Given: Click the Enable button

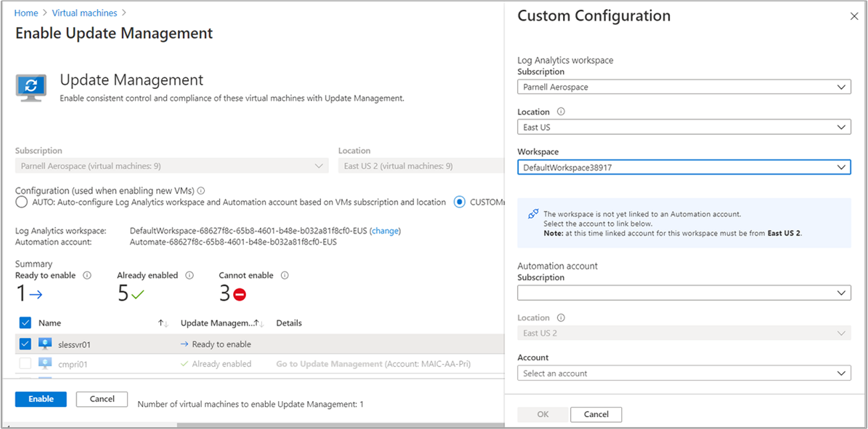Looking at the screenshot, I should [40, 398].
